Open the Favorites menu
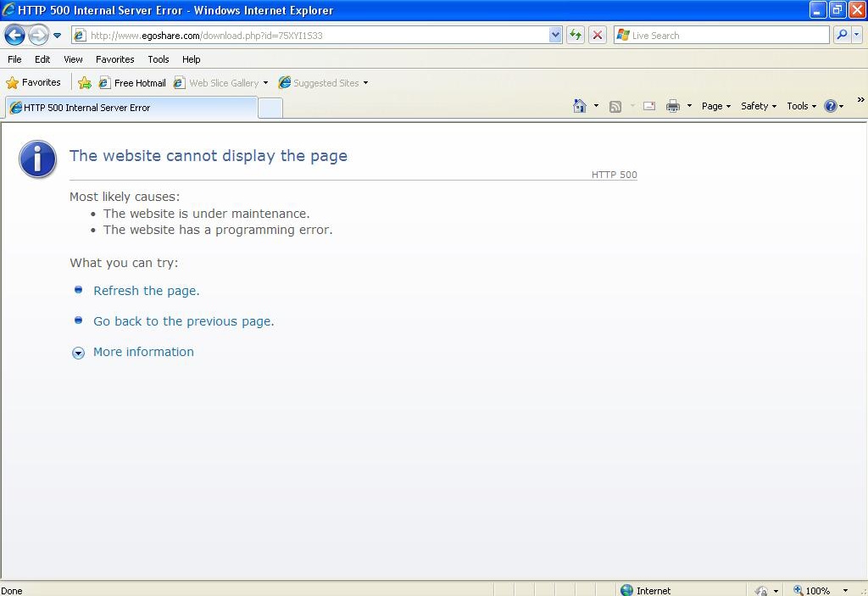Screen dimensions: 868x596 pos(115,59)
